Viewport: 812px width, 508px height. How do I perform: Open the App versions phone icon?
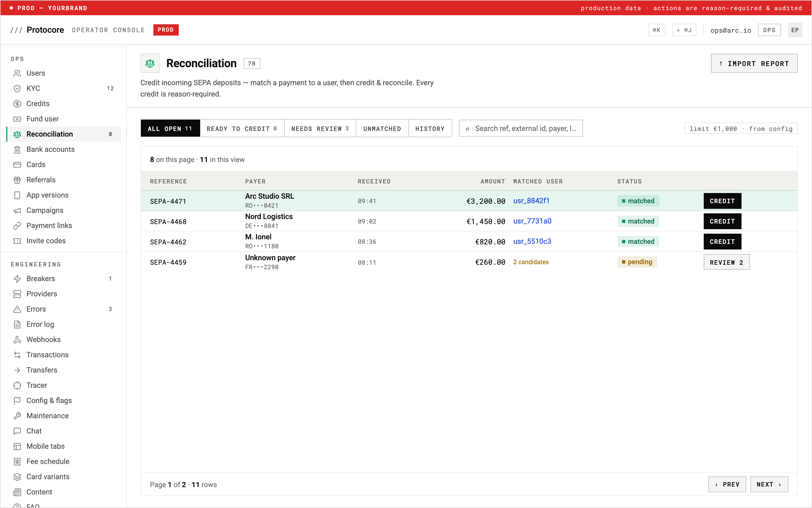coord(17,195)
